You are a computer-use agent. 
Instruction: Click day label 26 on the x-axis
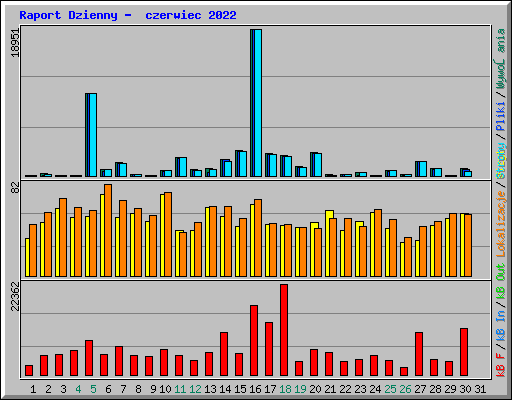coord(405,389)
